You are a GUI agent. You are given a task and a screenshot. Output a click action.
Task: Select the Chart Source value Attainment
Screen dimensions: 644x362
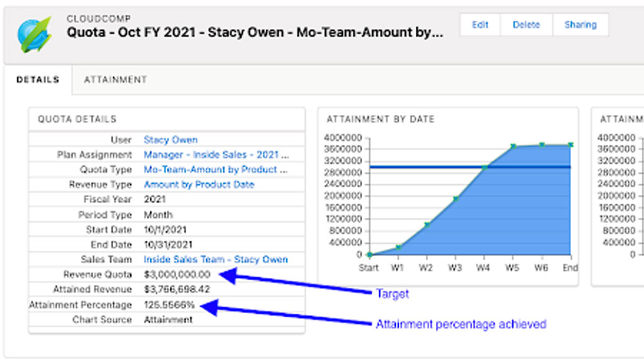coord(168,320)
